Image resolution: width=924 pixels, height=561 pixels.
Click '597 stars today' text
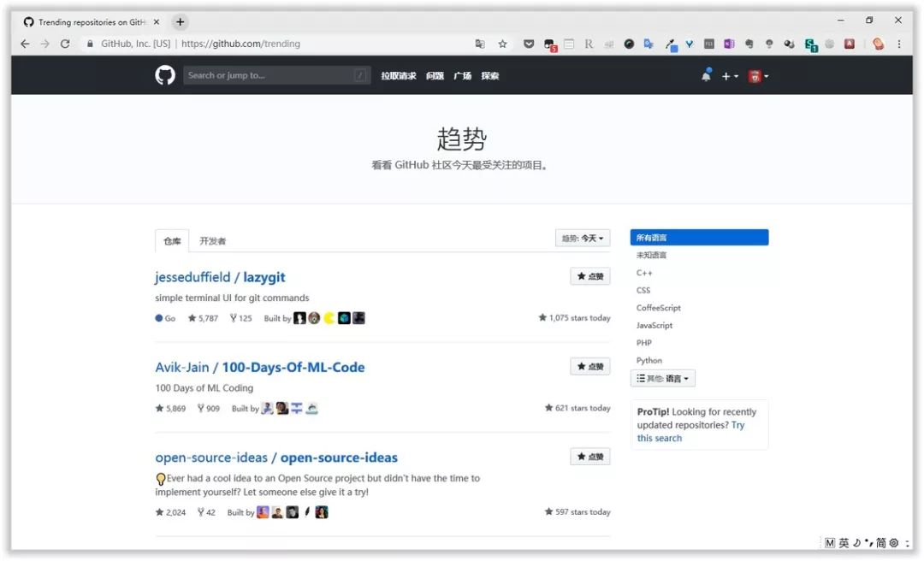point(577,511)
